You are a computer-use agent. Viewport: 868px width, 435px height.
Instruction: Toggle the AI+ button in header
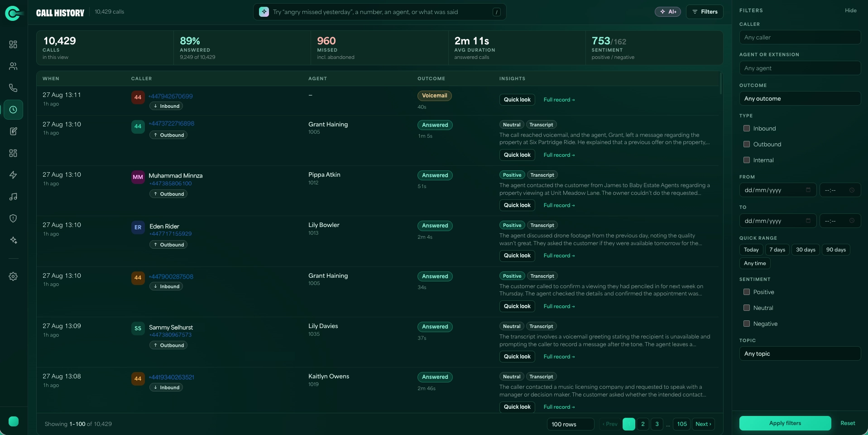[667, 12]
